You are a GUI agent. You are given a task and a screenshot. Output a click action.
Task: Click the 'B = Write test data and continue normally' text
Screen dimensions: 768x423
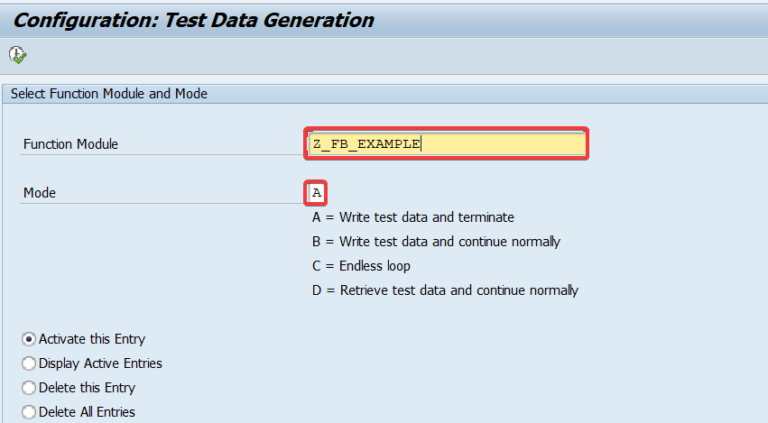click(x=436, y=241)
